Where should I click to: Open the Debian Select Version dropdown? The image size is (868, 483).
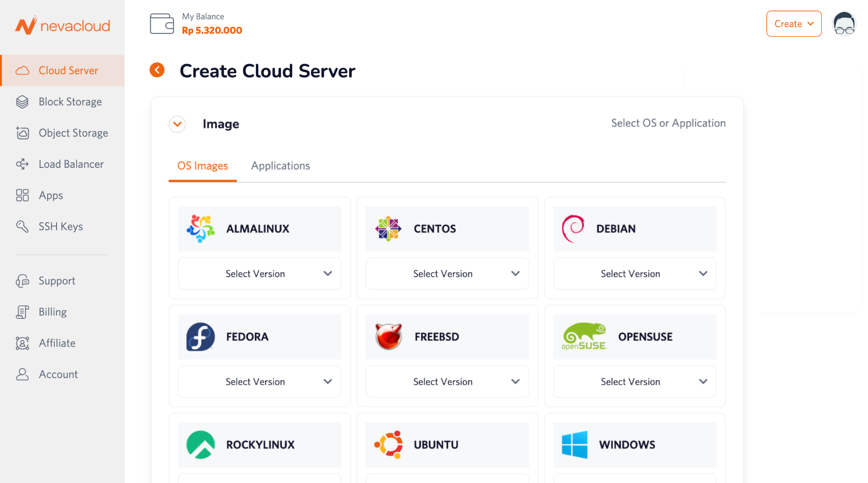tap(634, 274)
